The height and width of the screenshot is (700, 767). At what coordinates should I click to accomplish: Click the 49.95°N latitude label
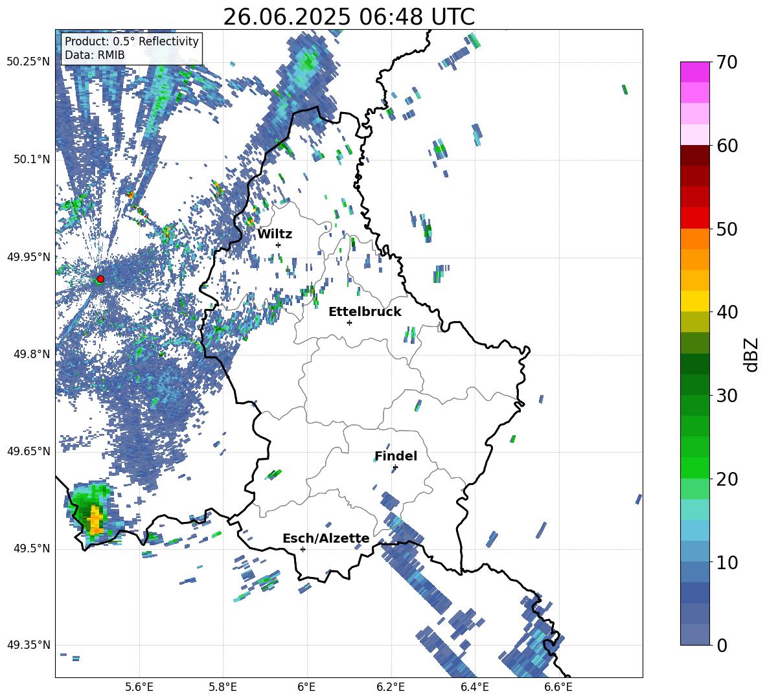click(x=29, y=256)
